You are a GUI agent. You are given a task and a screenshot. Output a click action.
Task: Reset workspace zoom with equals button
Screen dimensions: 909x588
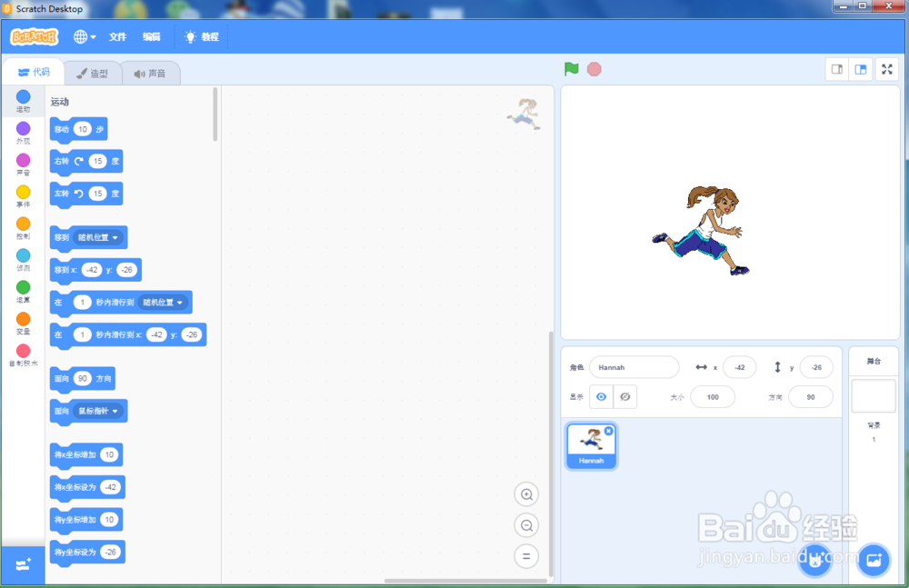click(x=526, y=556)
